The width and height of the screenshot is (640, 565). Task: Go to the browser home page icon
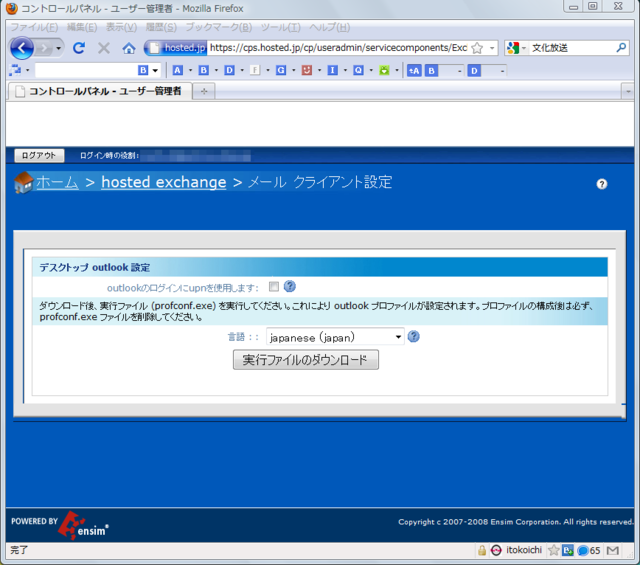tap(129, 48)
